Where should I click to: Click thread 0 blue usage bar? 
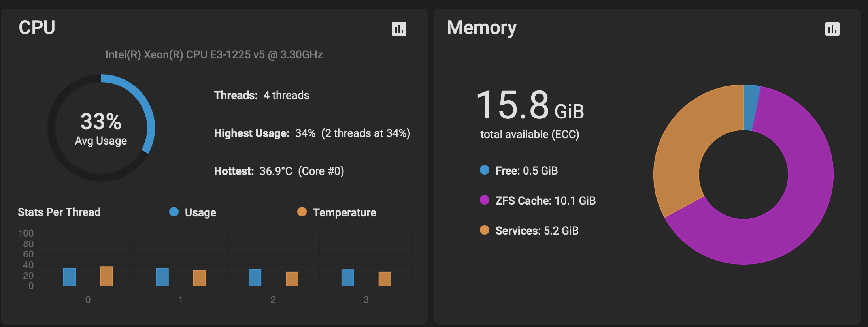pos(70,277)
